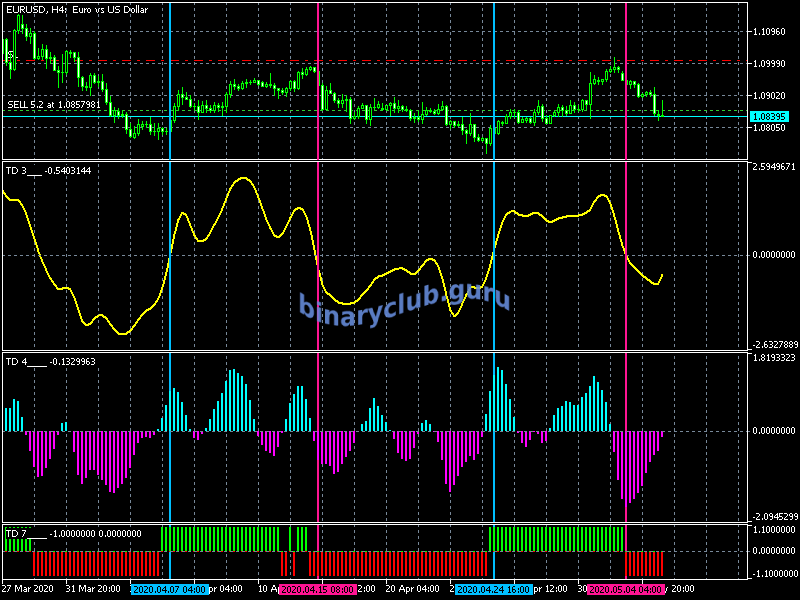Click the 2.5949671 scale value in TD 3
This screenshot has height=600, width=800.
pos(773,167)
